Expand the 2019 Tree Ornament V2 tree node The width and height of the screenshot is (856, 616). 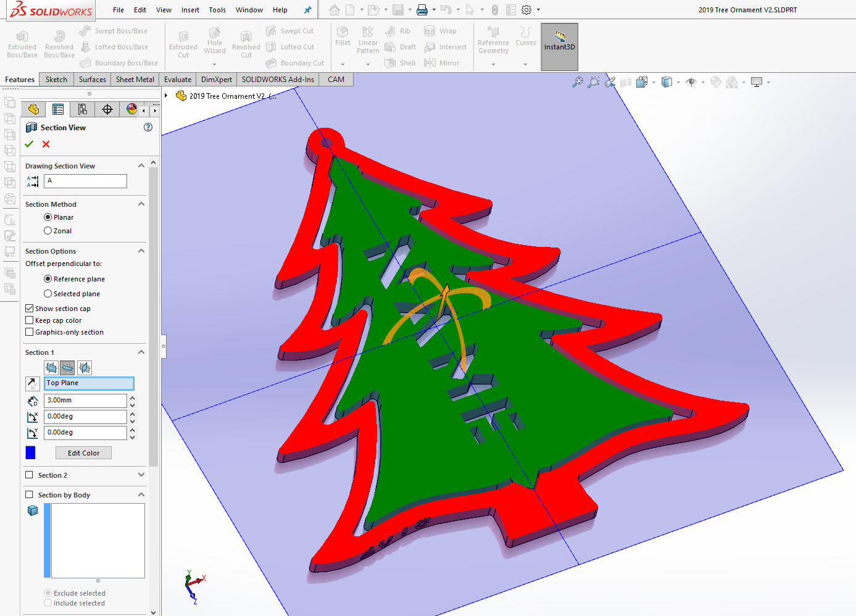click(x=166, y=96)
